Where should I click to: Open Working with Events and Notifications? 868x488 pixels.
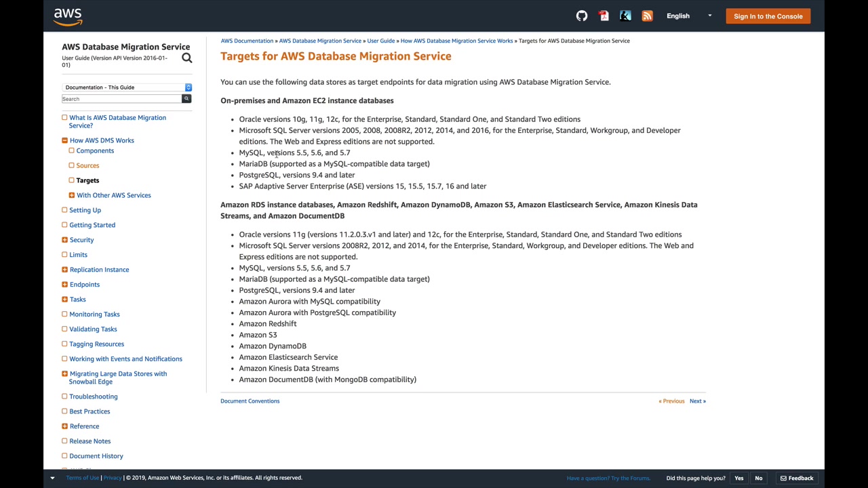125,359
